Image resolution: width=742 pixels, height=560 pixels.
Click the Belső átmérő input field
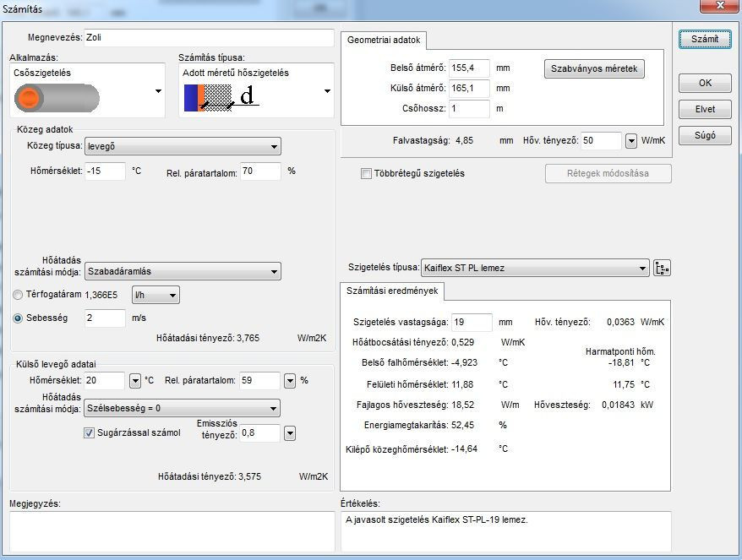click(469, 68)
